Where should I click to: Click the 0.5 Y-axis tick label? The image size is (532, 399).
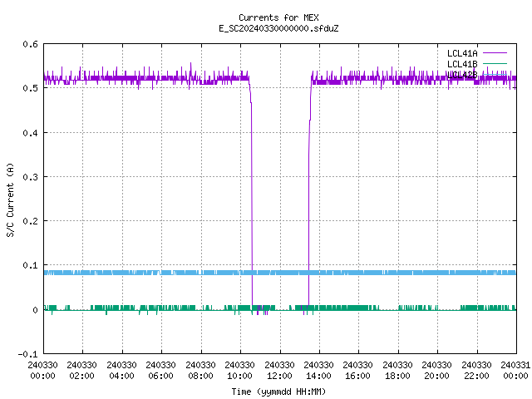pos(30,88)
